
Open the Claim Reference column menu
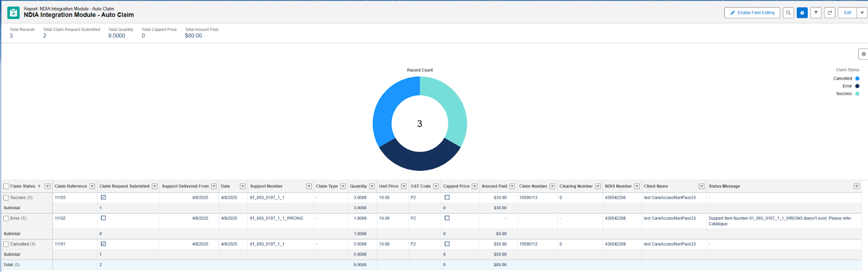pos(92,186)
